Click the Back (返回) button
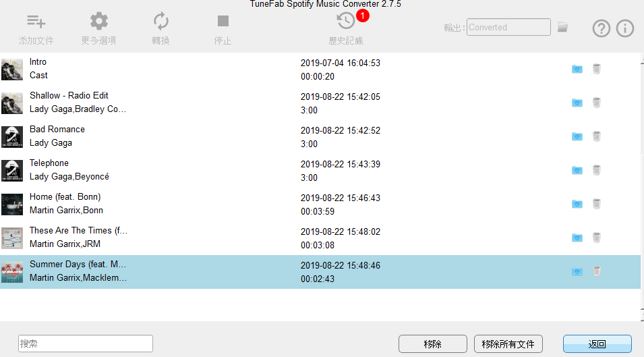Image resolution: width=644 pixels, height=357 pixels. [597, 344]
